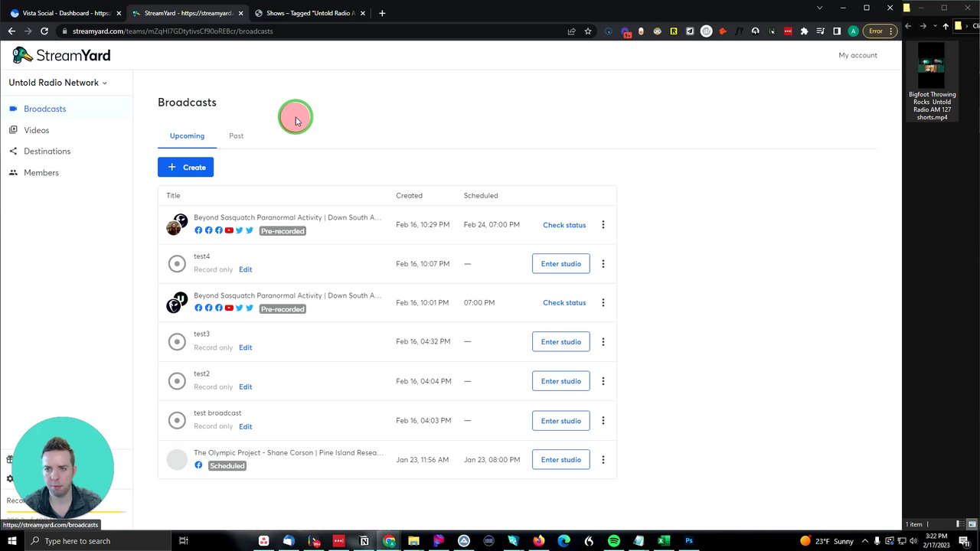This screenshot has height=551, width=980.
Task: Edit the test3 broadcast
Action: 245,347
